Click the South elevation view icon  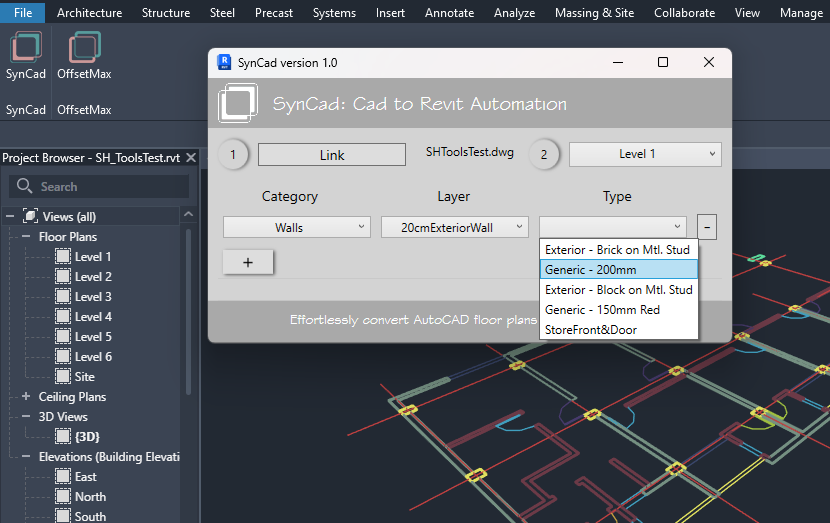63,516
